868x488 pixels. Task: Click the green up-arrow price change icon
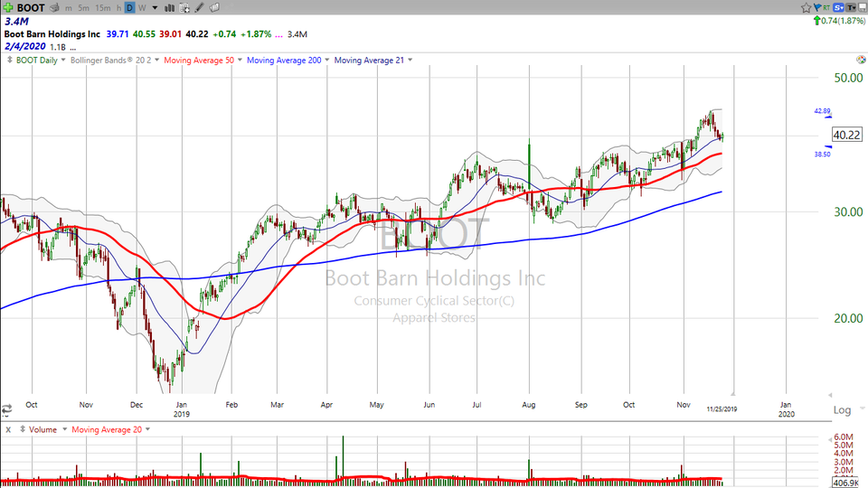(x=816, y=21)
